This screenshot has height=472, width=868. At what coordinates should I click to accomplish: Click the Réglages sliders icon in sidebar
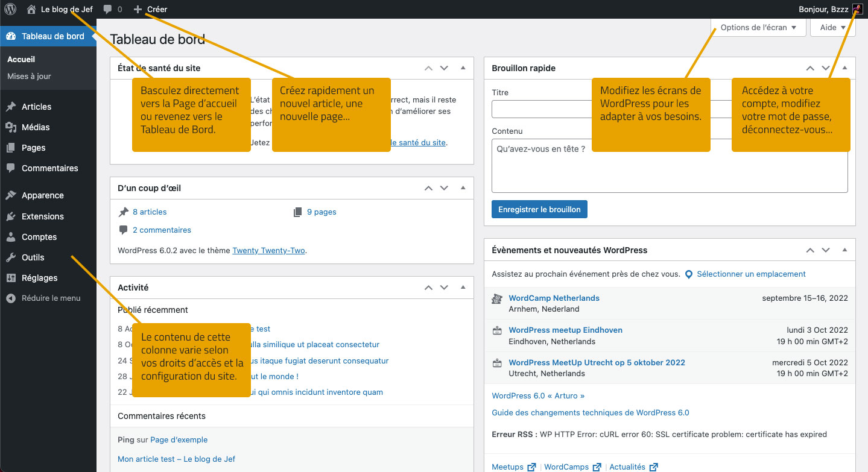[x=11, y=278]
